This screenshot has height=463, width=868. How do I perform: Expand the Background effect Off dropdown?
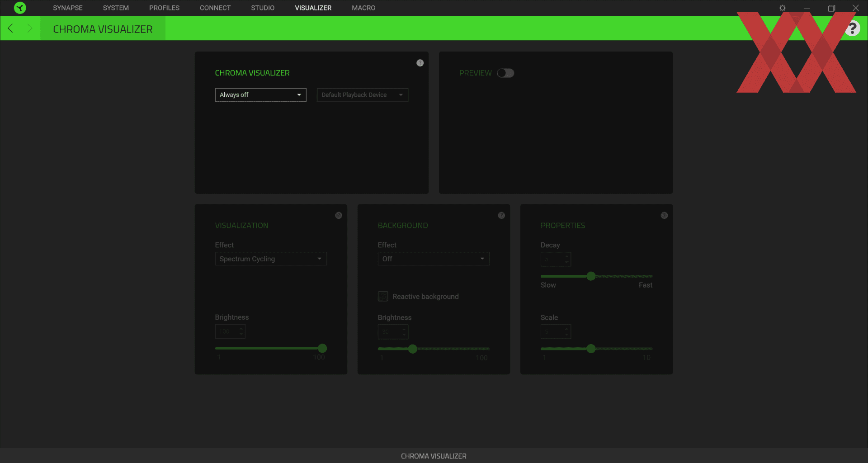click(x=434, y=259)
